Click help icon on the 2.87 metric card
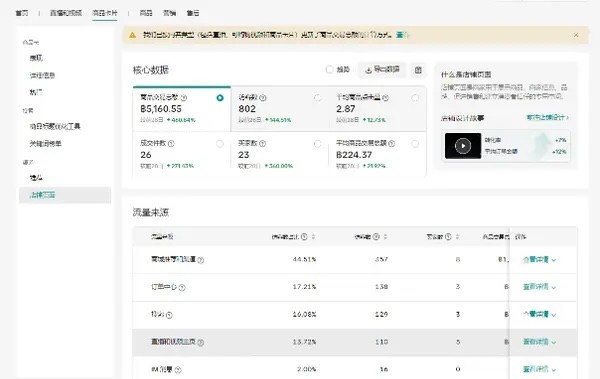600x379 pixels. click(385, 98)
